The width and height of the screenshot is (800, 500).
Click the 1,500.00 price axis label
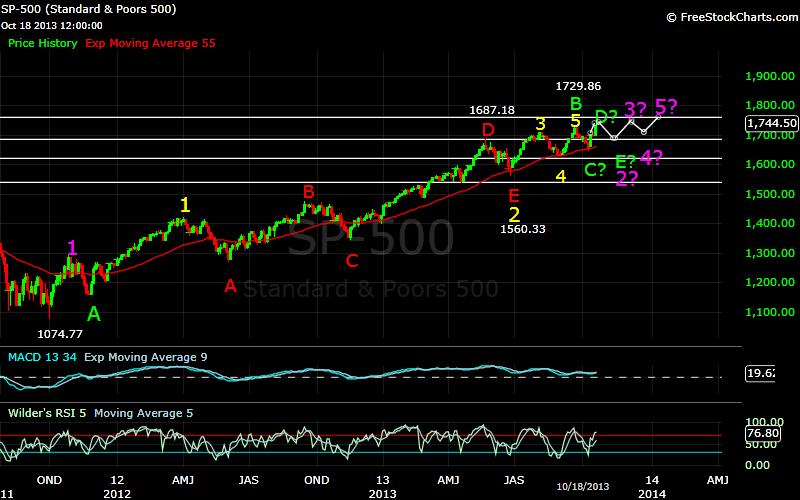coord(770,194)
